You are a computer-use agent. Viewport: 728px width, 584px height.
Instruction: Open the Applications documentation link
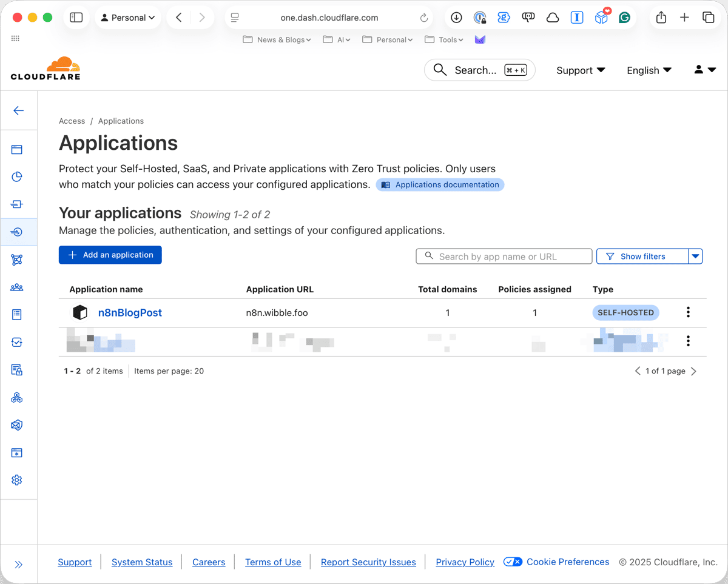coord(440,184)
